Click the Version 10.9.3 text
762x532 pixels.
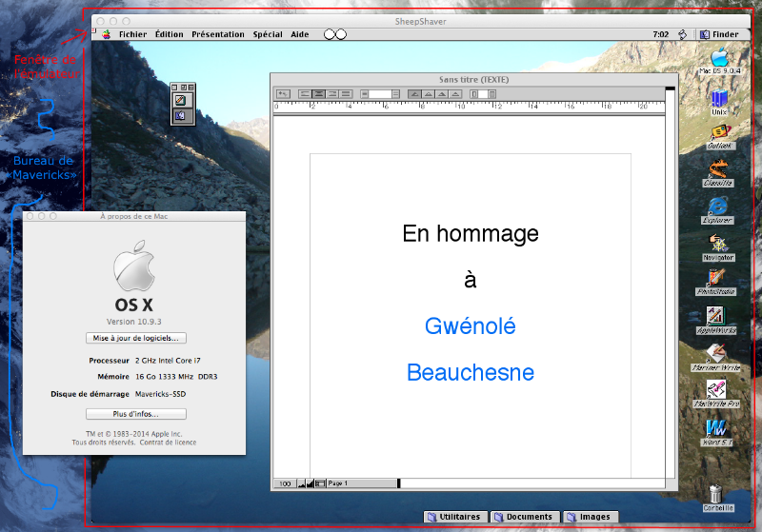[x=134, y=322]
